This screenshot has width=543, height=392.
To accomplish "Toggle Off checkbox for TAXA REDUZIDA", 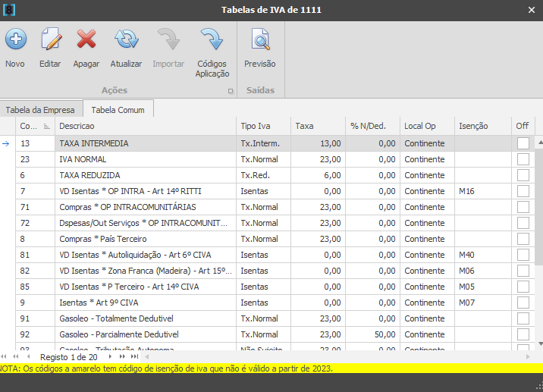I will click(523, 175).
